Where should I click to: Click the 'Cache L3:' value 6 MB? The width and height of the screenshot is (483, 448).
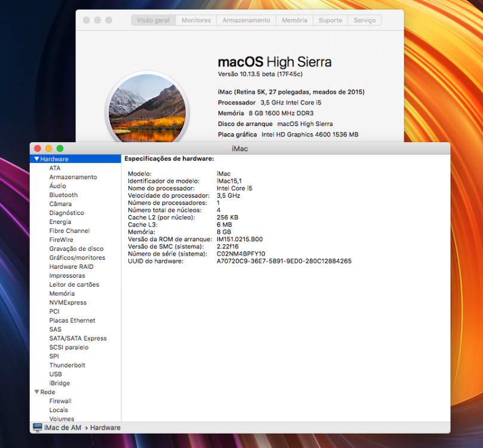coord(224,225)
